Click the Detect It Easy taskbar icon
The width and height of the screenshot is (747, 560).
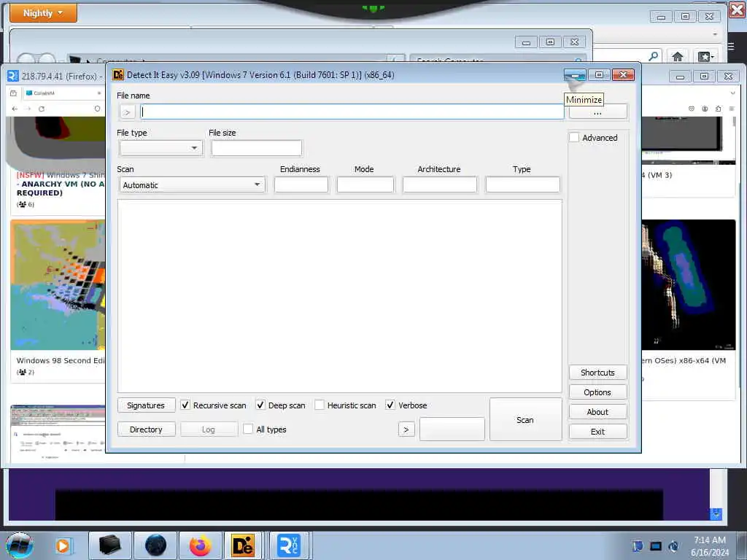tap(243, 545)
